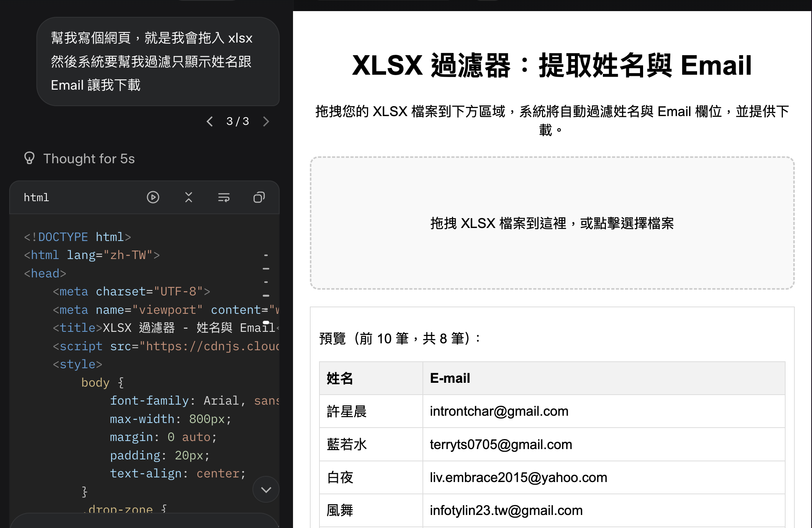
Task: Click the 姓名 column header
Action: pyautogui.click(x=339, y=378)
